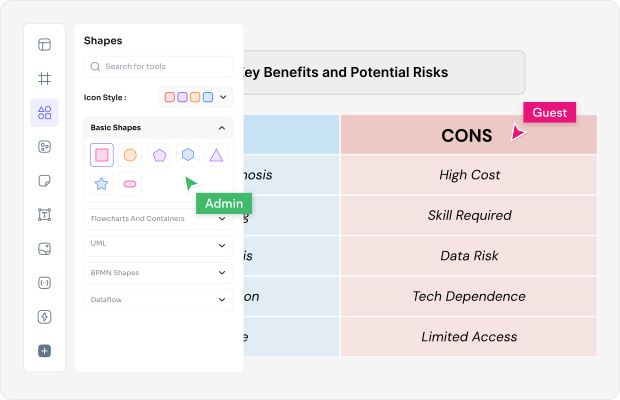The height and width of the screenshot is (400, 620).
Task: Select the image insert tool
Action: click(x=44, y=248)
